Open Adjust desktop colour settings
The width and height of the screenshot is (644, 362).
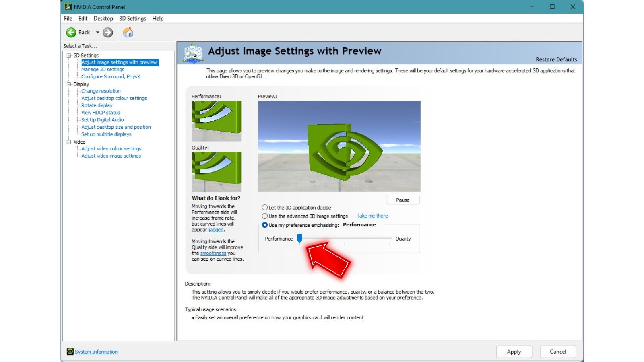pos(114,99)
